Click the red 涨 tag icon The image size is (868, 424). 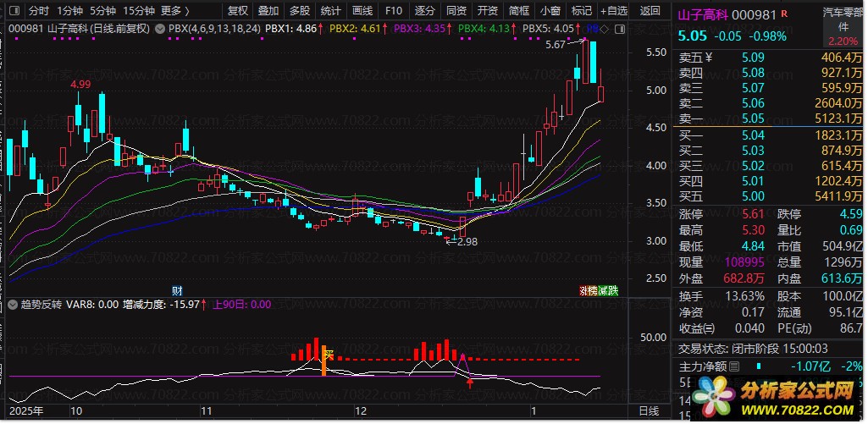pos(583,290)
